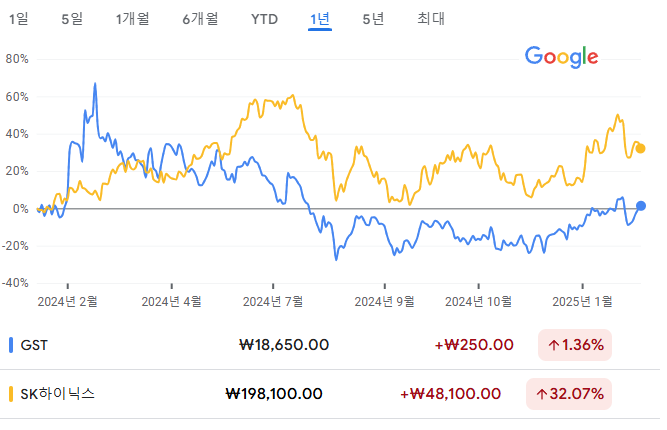Select the 1일 time range tab
This screenshot has width=667, height=430.
coord(18,19)
